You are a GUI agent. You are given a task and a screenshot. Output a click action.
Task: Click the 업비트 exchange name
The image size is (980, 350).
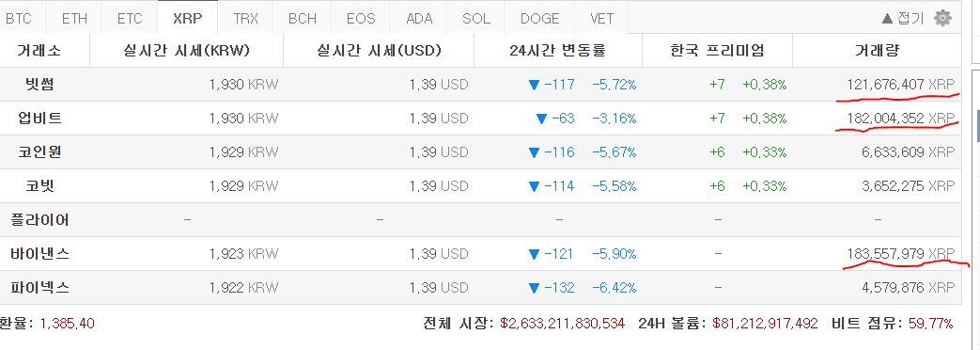(39, 118)
